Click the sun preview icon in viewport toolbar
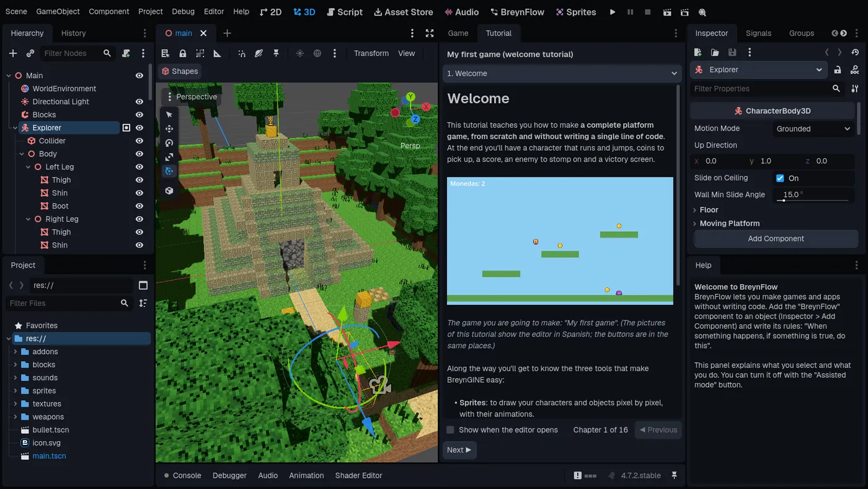Viewport: 868px width, 489px height. click(300, 53)
